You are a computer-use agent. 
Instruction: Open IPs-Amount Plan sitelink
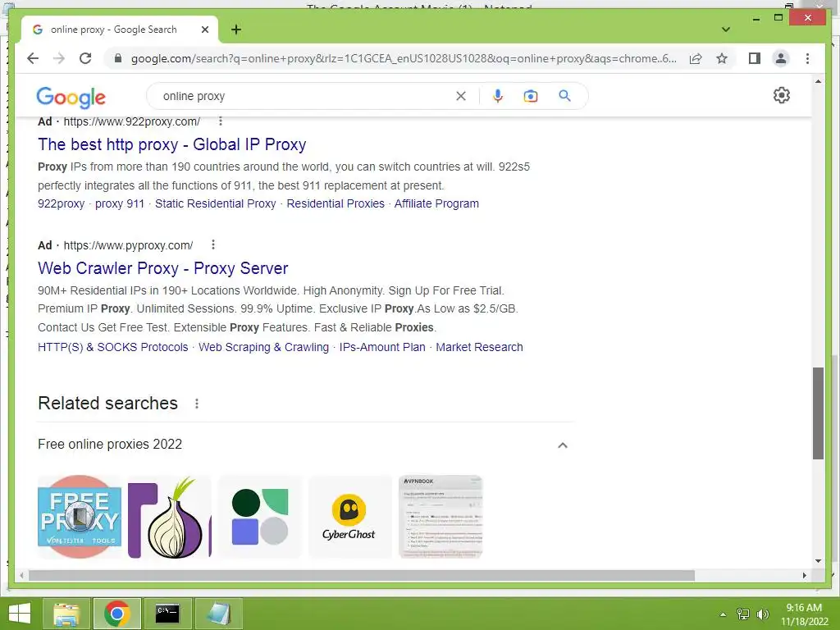click(382, 347)
